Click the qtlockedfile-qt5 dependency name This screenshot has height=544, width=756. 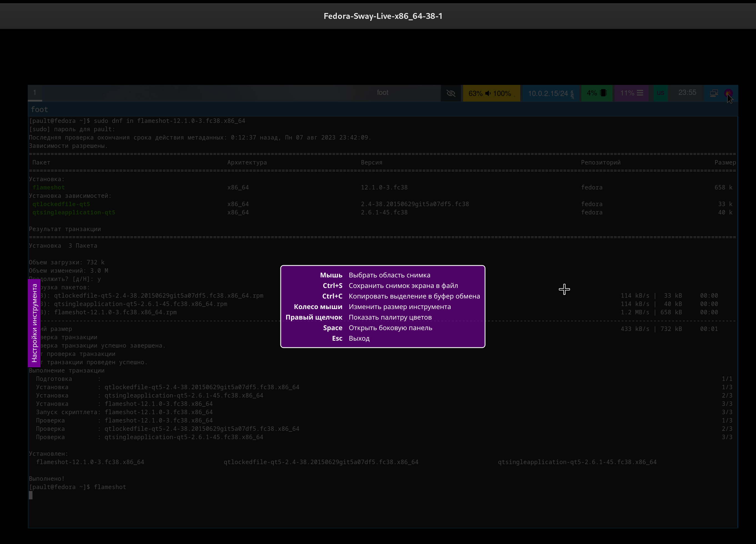[61, 204]
